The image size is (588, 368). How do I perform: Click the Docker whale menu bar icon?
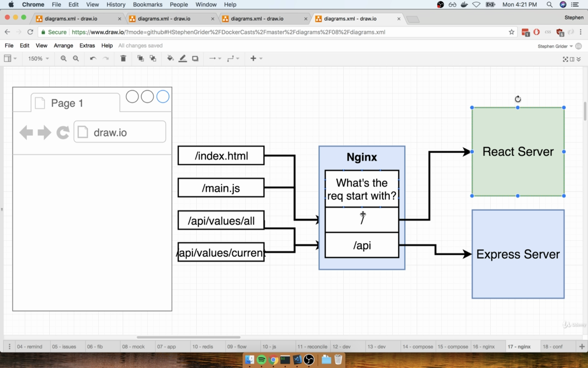464,5
